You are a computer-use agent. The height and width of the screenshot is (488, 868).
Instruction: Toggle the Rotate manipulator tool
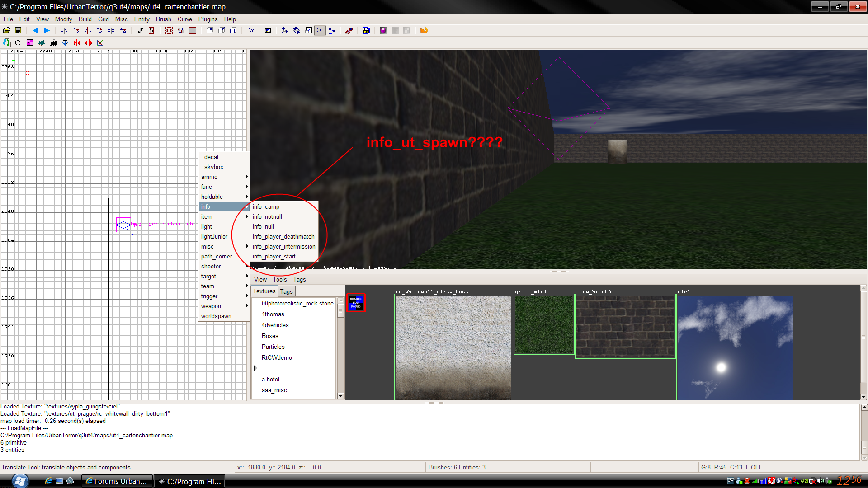pyautogui.click(x=297, y=30)
